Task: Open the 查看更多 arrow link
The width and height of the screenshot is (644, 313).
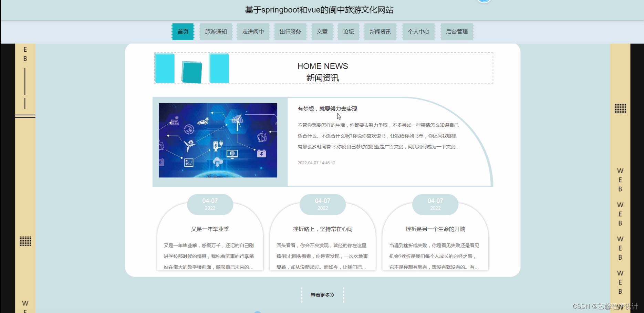Action: [x=322, y=295]
